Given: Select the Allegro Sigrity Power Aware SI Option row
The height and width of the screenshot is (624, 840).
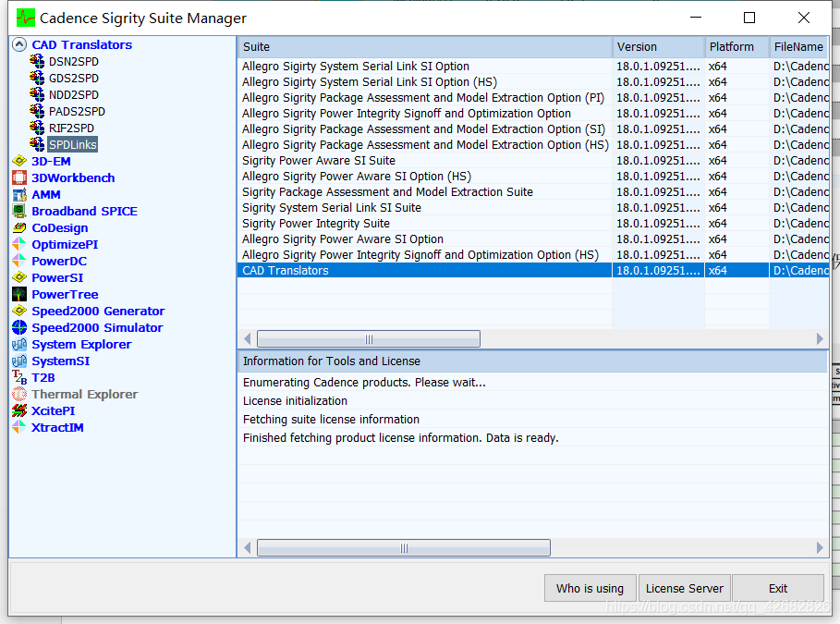Looking at the screenshot, I should click(x=533, y=239).
